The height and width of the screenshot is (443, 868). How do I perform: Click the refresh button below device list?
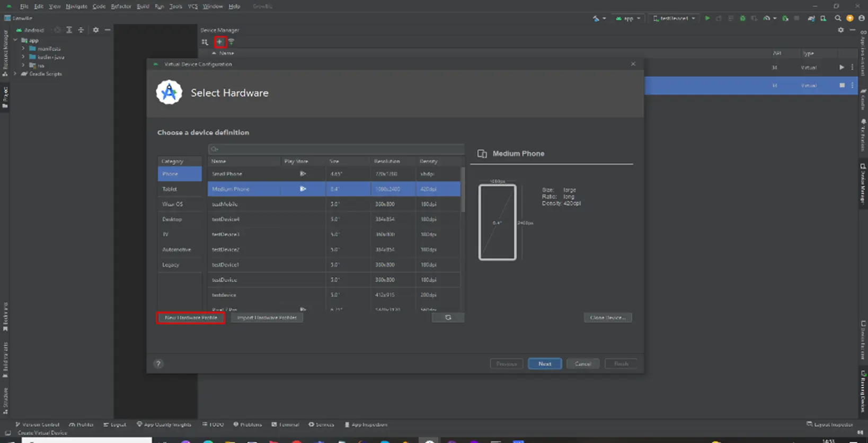448,317
